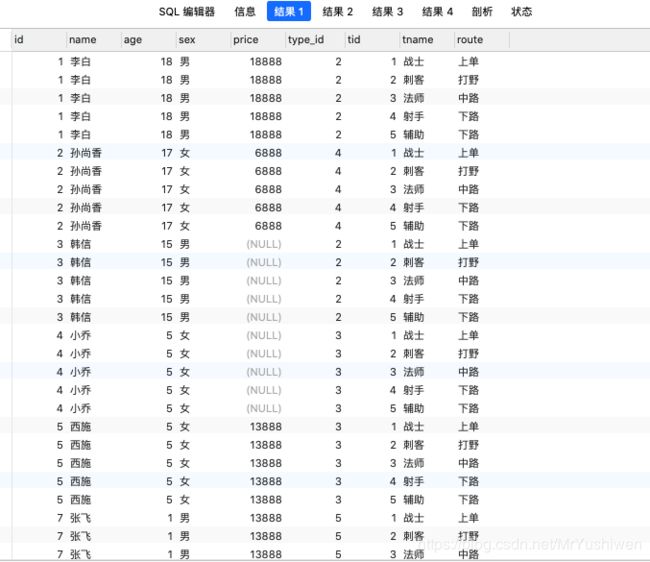Image resolution: width=650 pixels, height=562 pixels.
Task: Click 西施 in the 射手 row
Action: 80,481
